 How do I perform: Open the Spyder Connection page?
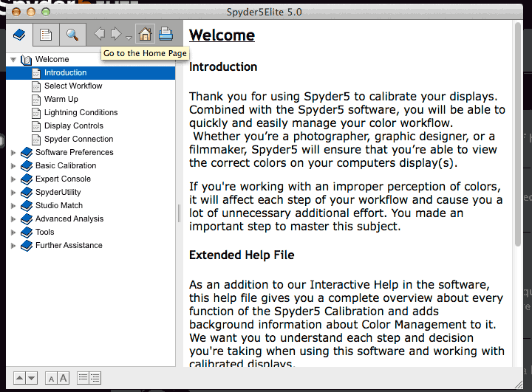pyautogui.click(x=79, y=139)
